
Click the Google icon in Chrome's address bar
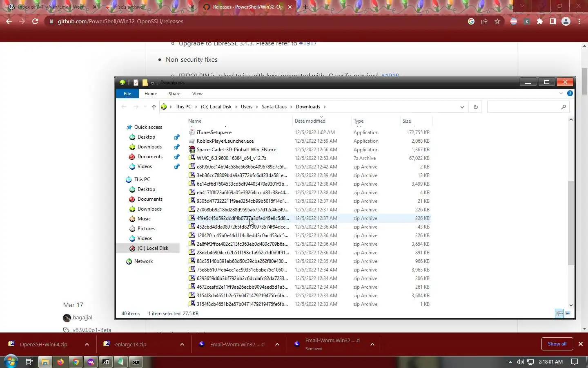(471, 21)
